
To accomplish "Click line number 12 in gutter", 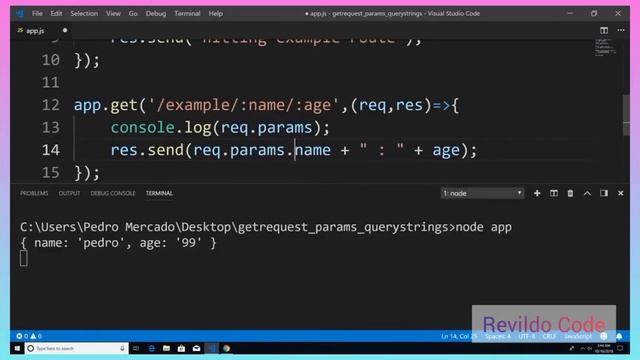I will click(x=51, y=105).
